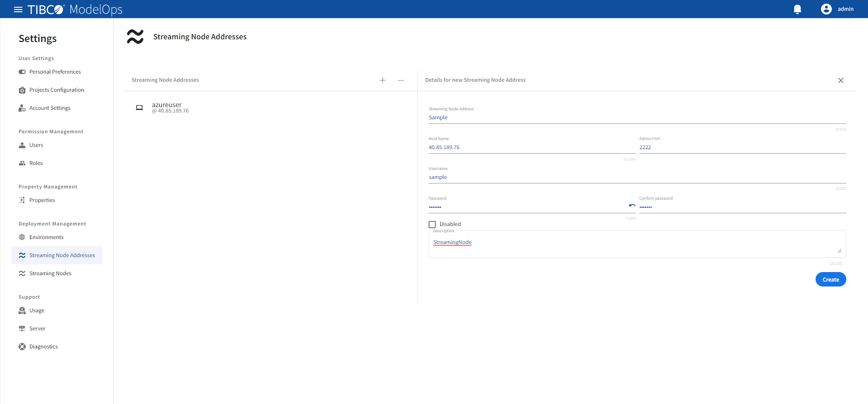Add a new streaming node address with plus icon

coord(382,80)
